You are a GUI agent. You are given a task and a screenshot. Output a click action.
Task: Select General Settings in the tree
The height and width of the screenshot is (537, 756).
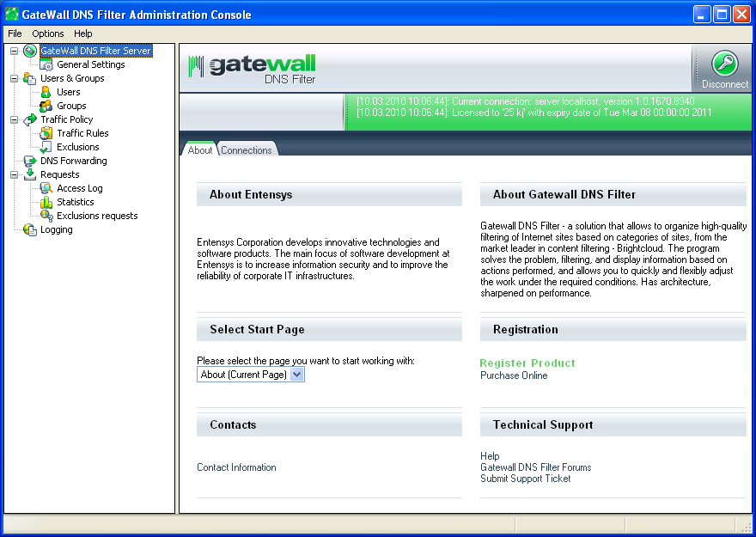click(x=91, y=64)
